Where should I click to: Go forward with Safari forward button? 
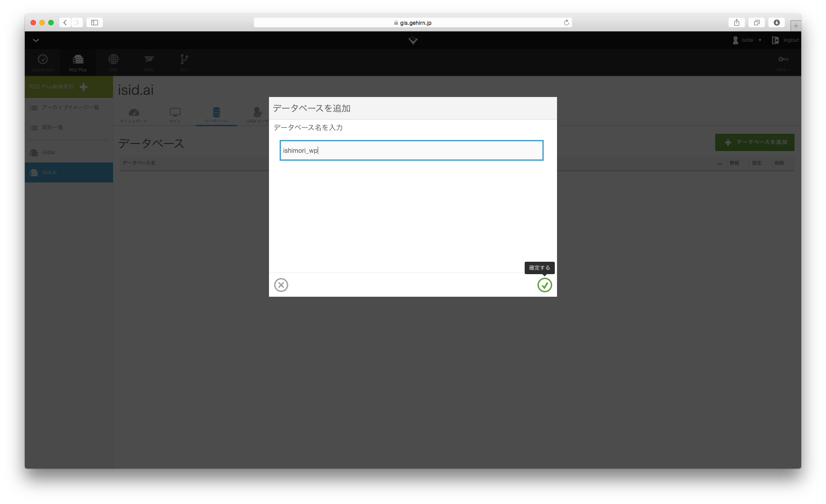(77, 23)
